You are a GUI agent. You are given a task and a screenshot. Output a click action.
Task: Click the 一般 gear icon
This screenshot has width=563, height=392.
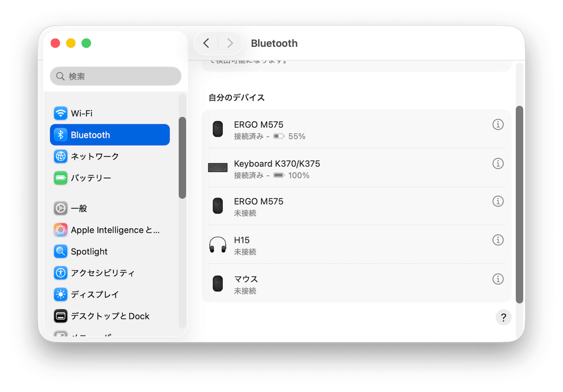(x=61, y=208)
